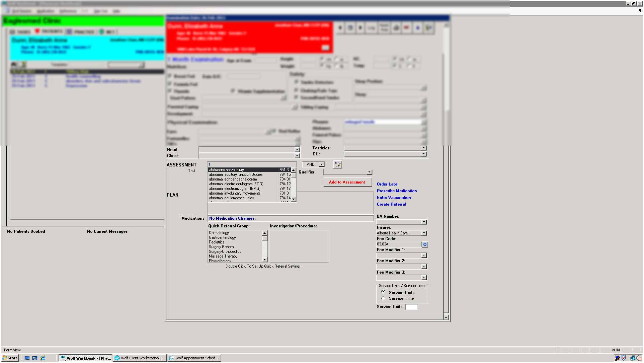Click the Create Referral link
Viewport: 644px width, 363px height.
click(x=391, y=204)
